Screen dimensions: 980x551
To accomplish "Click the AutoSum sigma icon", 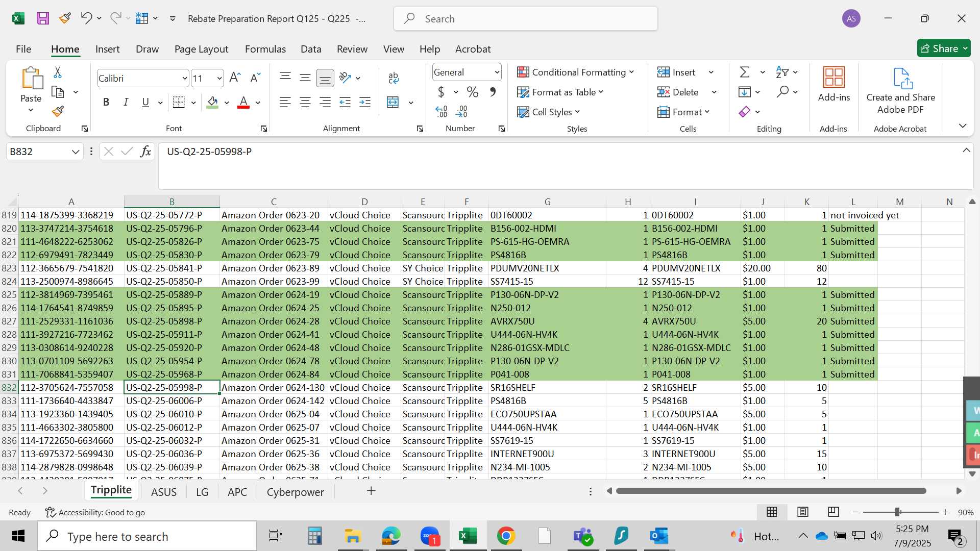I will 745,72.
